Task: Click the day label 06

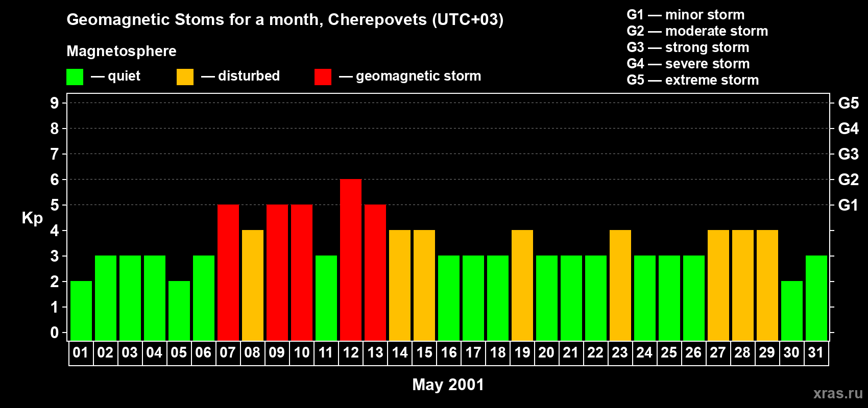Action: [203, 353]
